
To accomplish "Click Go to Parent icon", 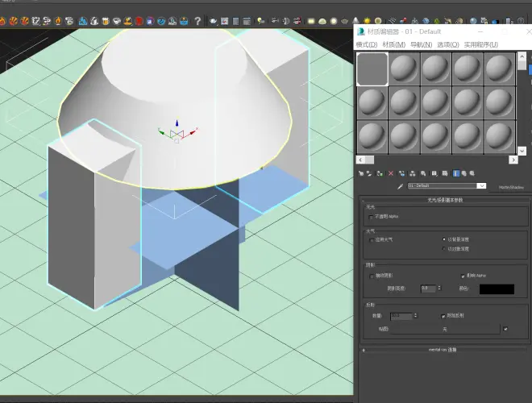I will tap(463, 173).
